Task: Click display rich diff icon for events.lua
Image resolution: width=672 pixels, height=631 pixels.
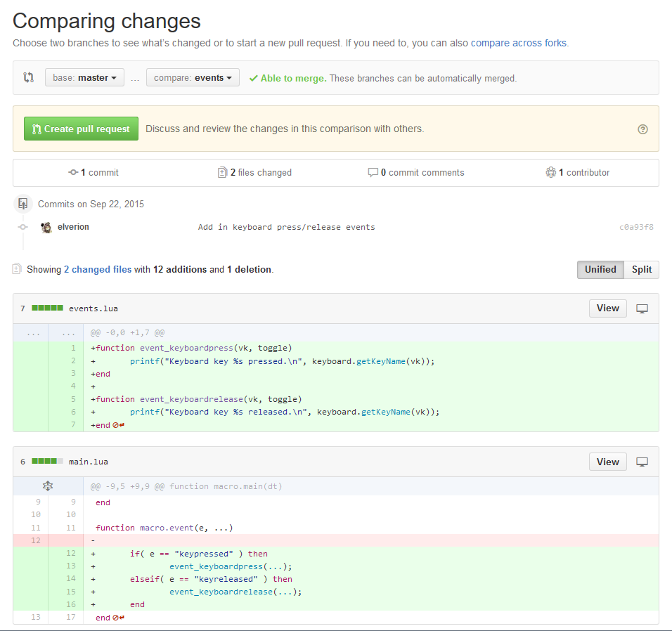Action: (642, 308)
